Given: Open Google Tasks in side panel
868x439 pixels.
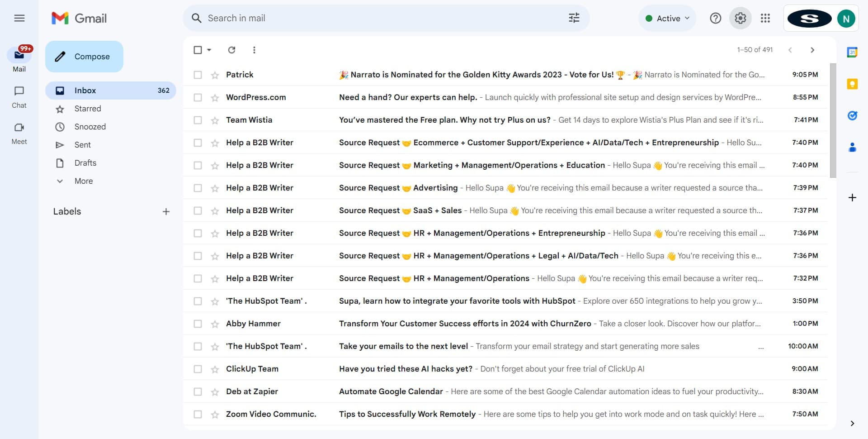Looking at the screenshot, I should 852,115.
